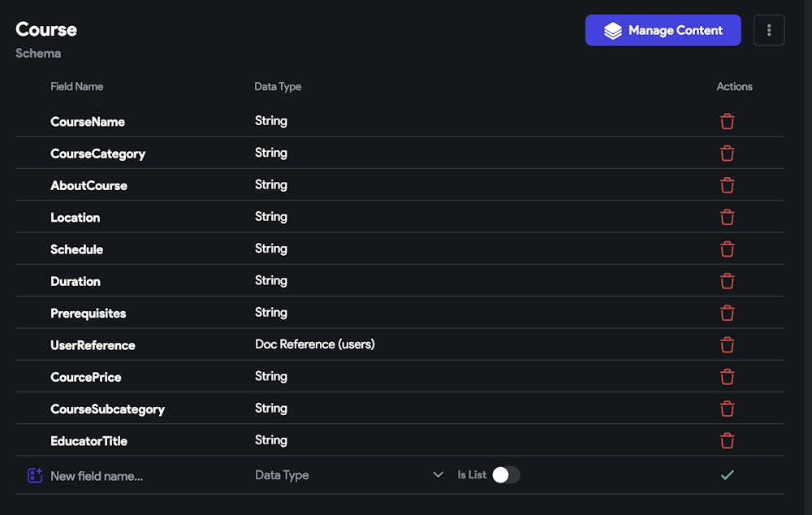Image resolution: width=812 pixels, height=515 pixels.
Task: Delete the CourseName field
Action: coord(727,121)
